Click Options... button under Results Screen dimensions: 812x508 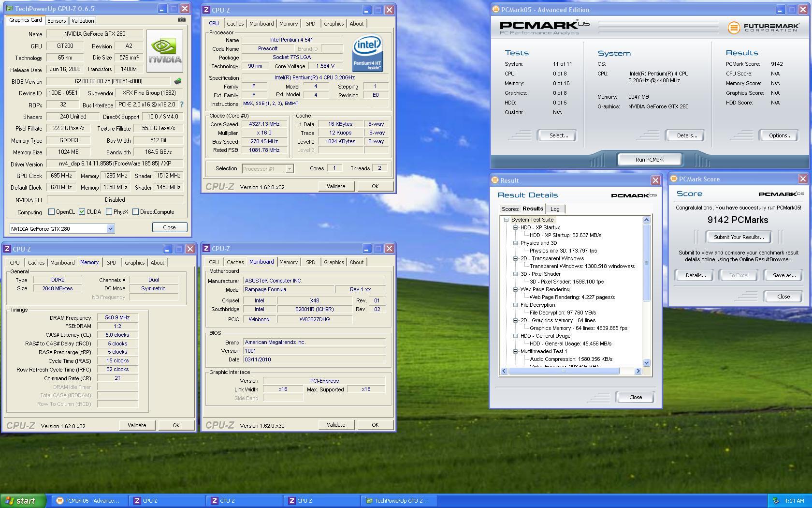tap(780, 135)
